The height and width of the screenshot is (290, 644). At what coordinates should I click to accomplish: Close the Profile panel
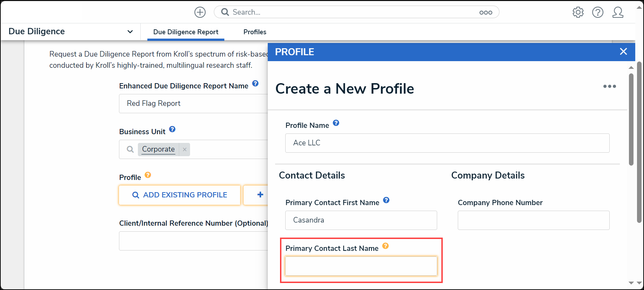[623, 52]
